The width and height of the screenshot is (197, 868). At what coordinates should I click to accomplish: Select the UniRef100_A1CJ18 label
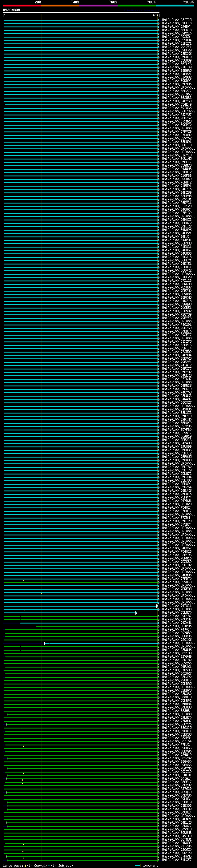pyautogui.click(x=177, y=257)
